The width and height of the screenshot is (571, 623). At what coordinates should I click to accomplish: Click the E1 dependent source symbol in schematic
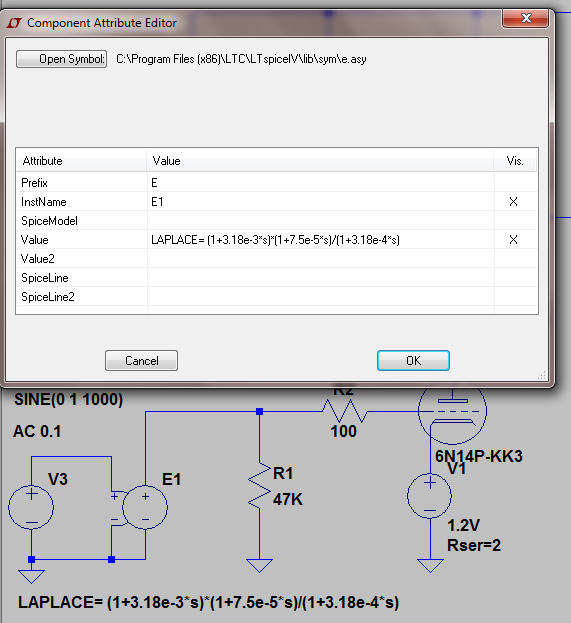145,507
